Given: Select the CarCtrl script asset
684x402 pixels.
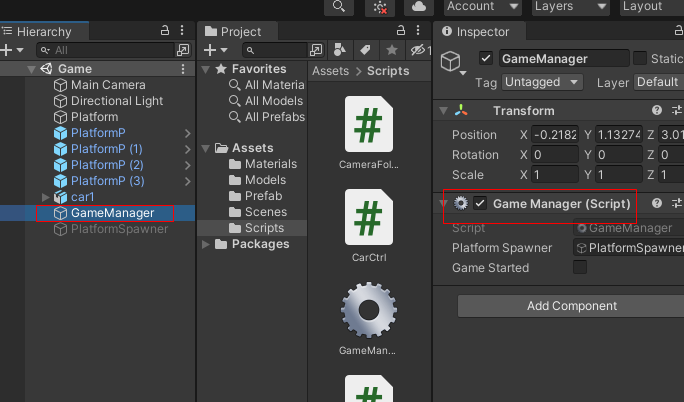Looking at the screenshot, I should [x=369, y=225].
